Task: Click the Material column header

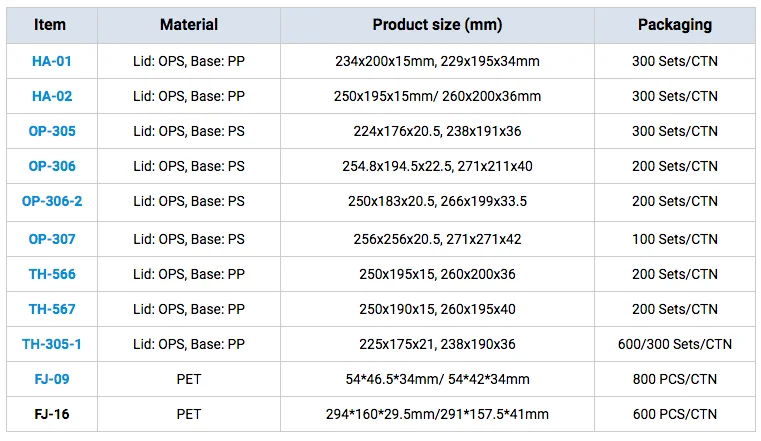Action: point(189,24)
